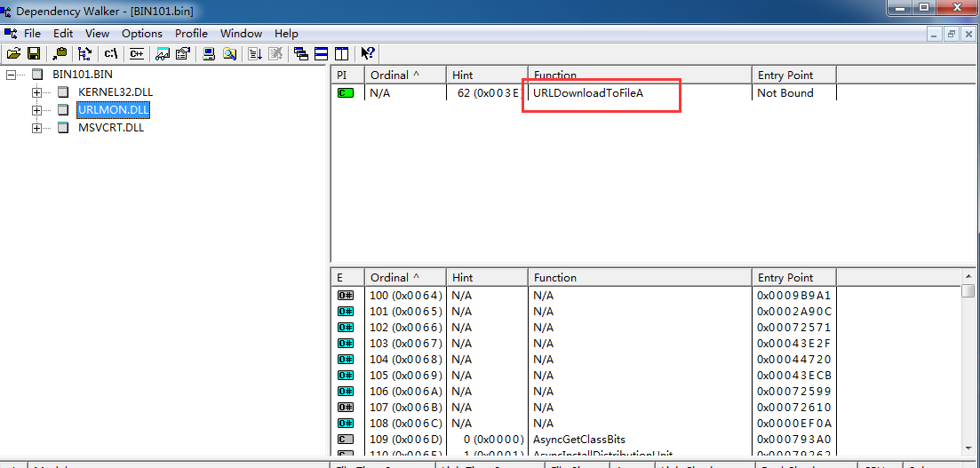Viewport: 980px width, 468px height.
Task: Open the System Information computer icon
Action: coord(210,54)
